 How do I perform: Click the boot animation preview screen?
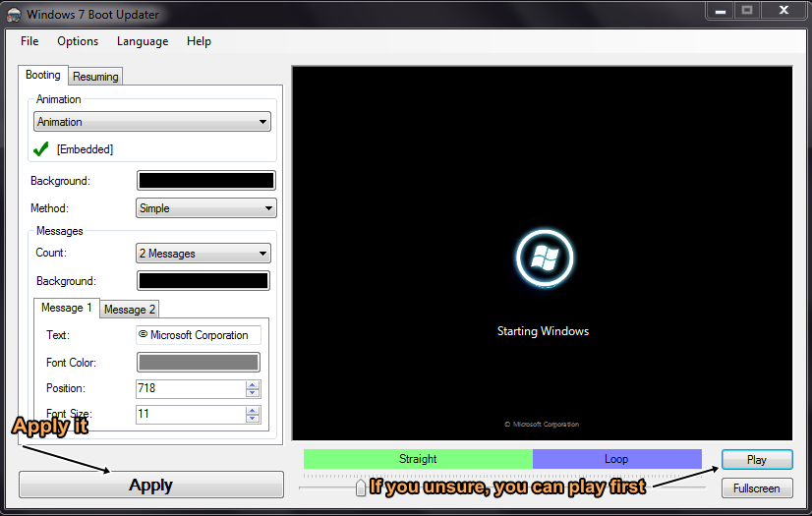(543, 253)
